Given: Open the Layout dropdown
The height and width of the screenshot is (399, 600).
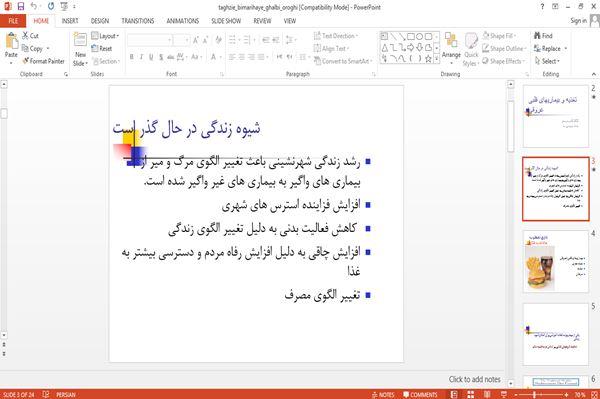Looking at the screenshot, I should pos(106,36).
